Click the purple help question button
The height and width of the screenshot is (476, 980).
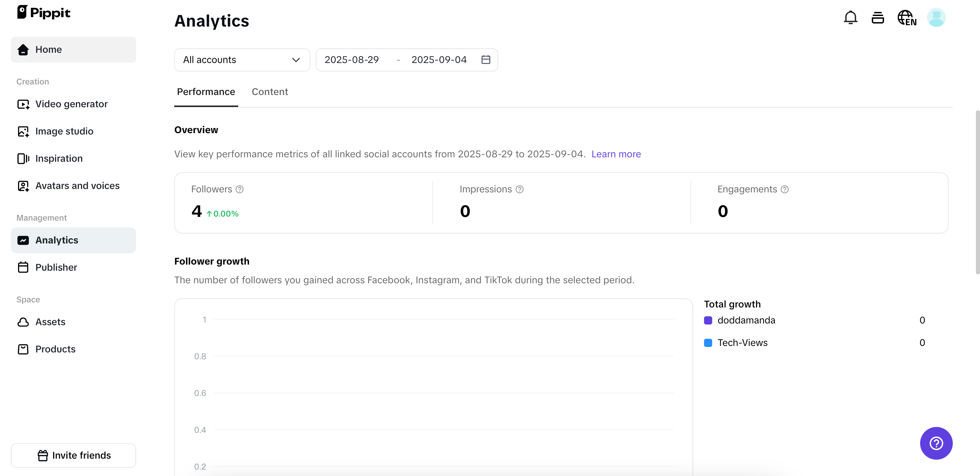click(936, 443)
